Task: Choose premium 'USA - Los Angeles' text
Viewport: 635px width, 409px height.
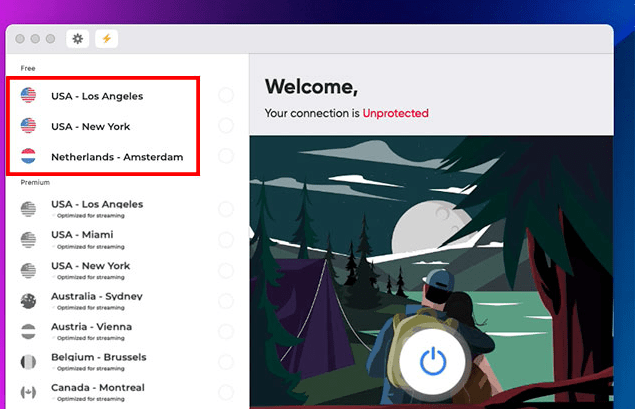Action: tap(97, 204)
